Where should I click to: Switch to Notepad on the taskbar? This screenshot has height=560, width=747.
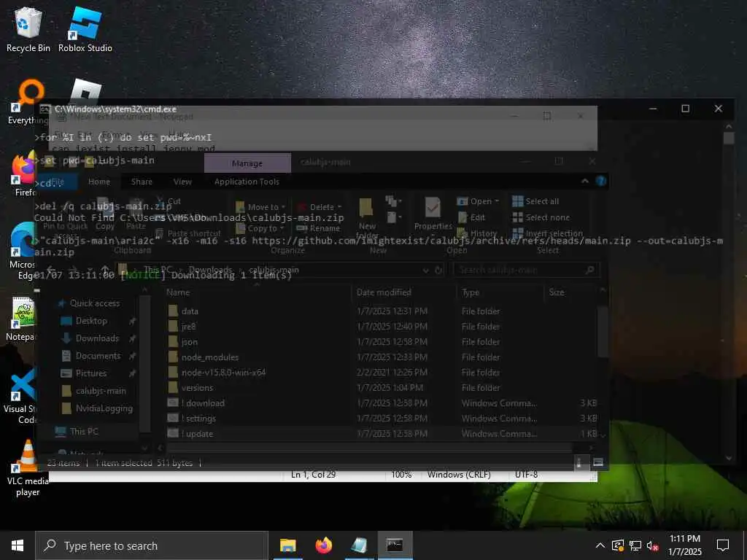359,545
